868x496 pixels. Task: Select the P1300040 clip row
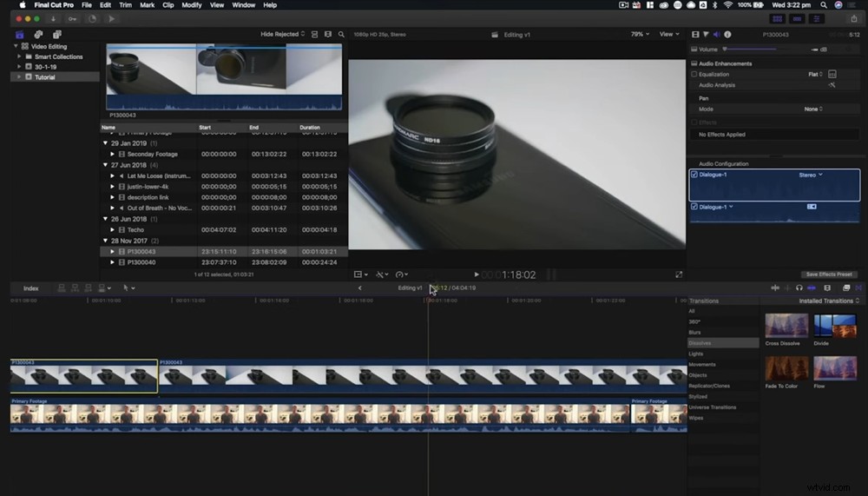[x=224, y=262]
